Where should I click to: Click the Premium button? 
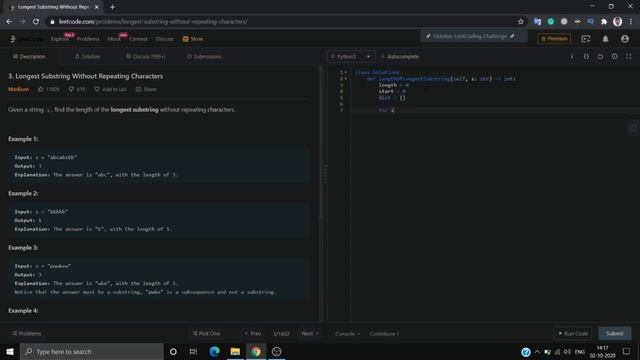click(x=554, y=39)
